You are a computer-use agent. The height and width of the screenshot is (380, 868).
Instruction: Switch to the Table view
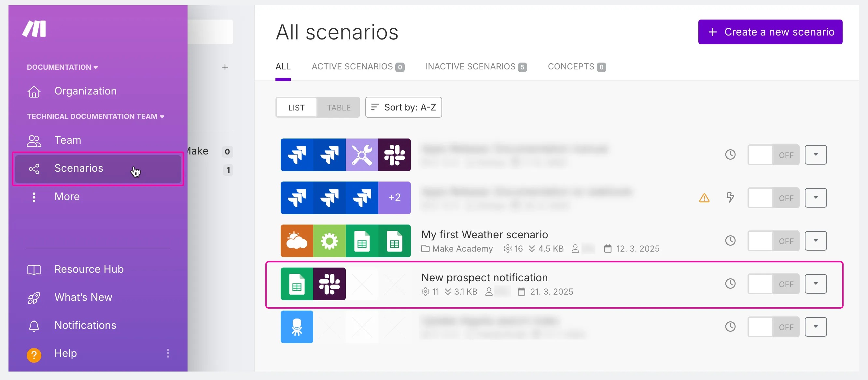(338, 108)
